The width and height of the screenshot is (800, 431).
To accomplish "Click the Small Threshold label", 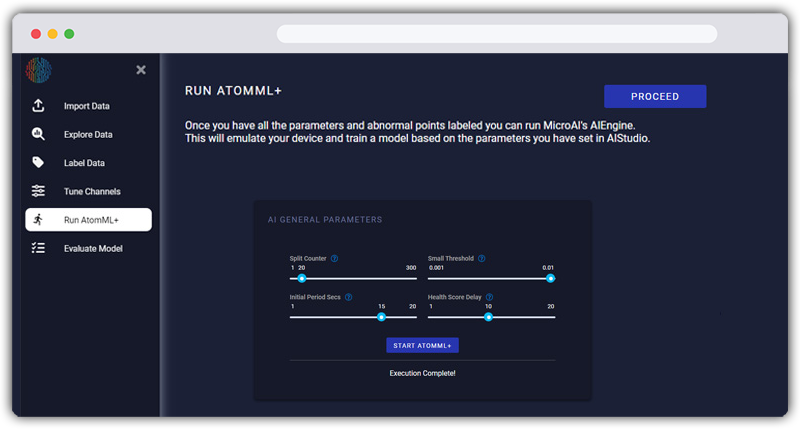I will pyautogui.click(x=451, y=259).
